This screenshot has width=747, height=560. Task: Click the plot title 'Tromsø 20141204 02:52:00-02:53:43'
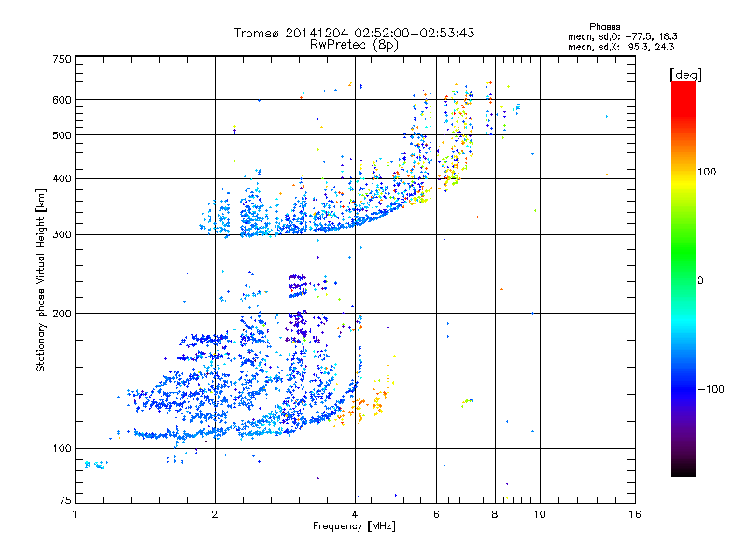pos(354,33)
